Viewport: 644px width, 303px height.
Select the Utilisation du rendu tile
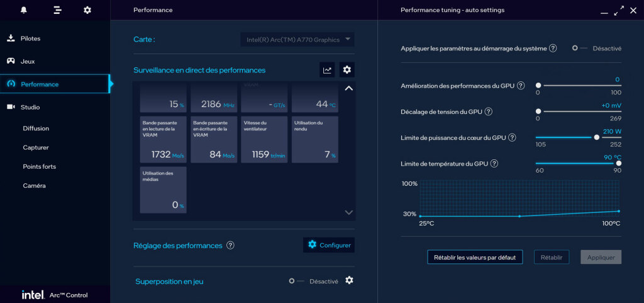click(315, 139)
